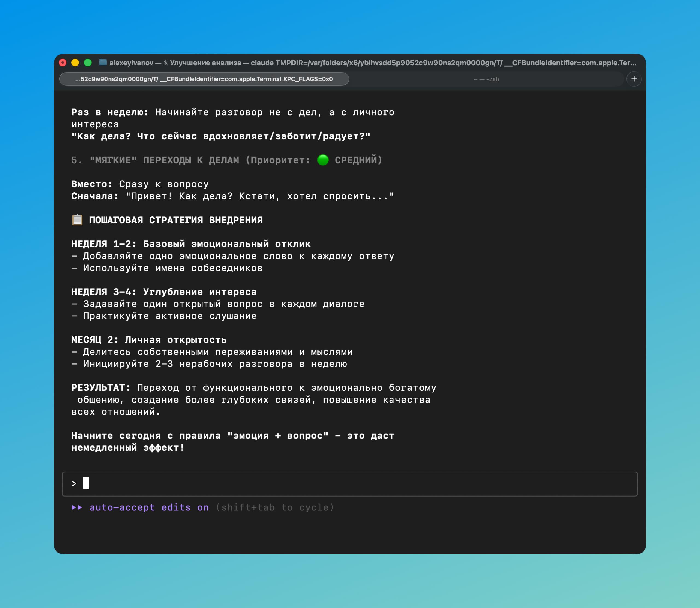Minimize window using the yellow button

tap(75, 62)
